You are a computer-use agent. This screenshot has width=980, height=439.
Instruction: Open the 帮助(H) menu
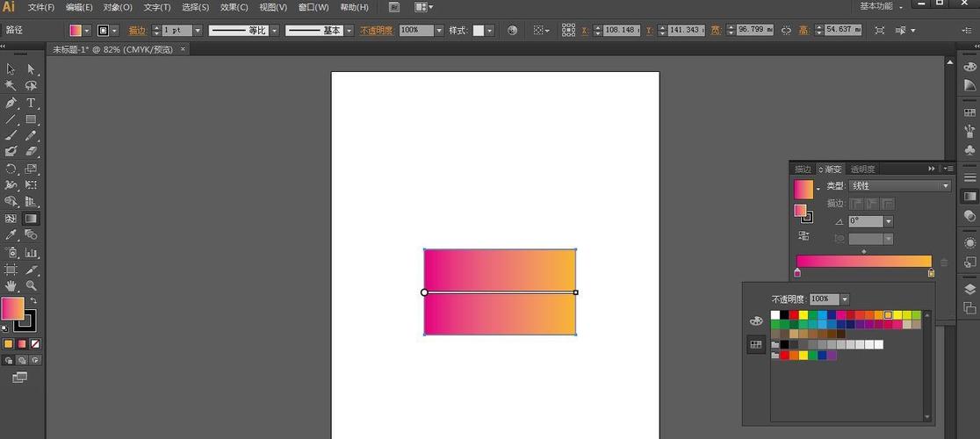coord(354,8)
